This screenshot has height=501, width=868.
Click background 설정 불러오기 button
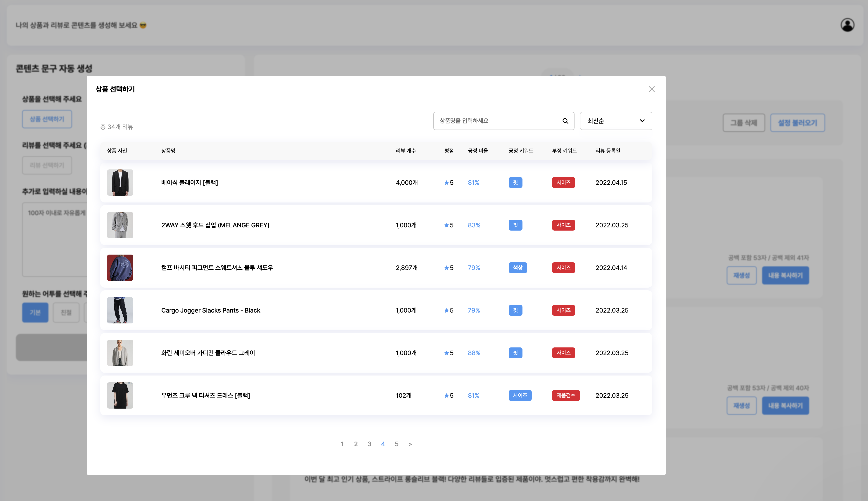[797, 123]
